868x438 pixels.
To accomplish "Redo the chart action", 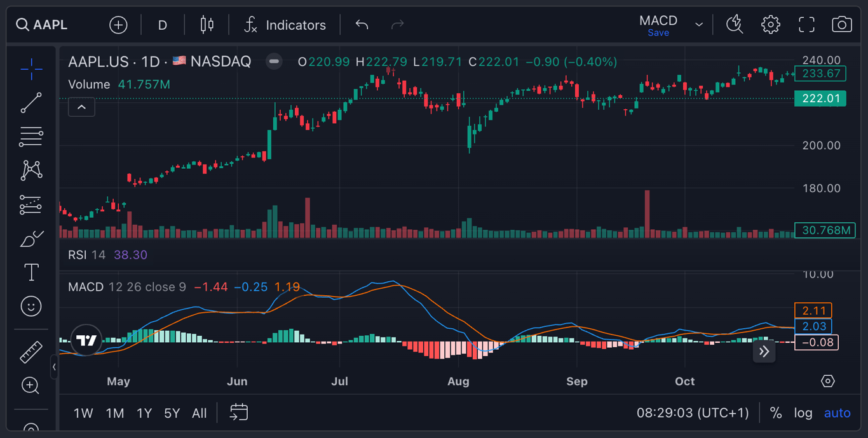I will [398, 25].
